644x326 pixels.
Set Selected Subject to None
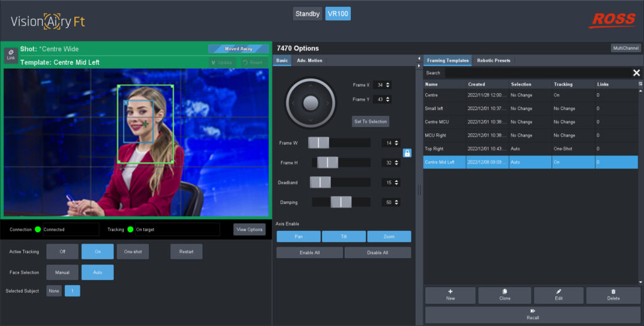pyautogui.click(x=54, y=291)
